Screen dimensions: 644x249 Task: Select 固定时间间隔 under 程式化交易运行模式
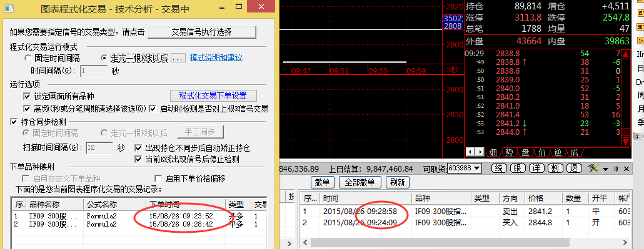click(28, 58)
